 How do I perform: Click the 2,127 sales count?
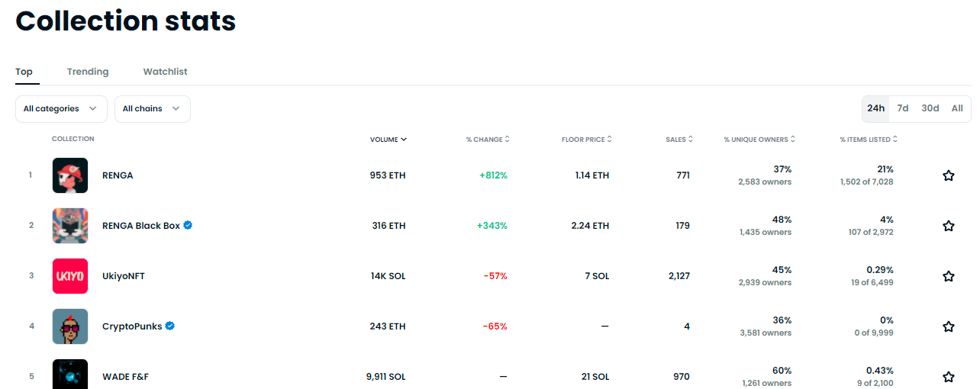point(679,276)
